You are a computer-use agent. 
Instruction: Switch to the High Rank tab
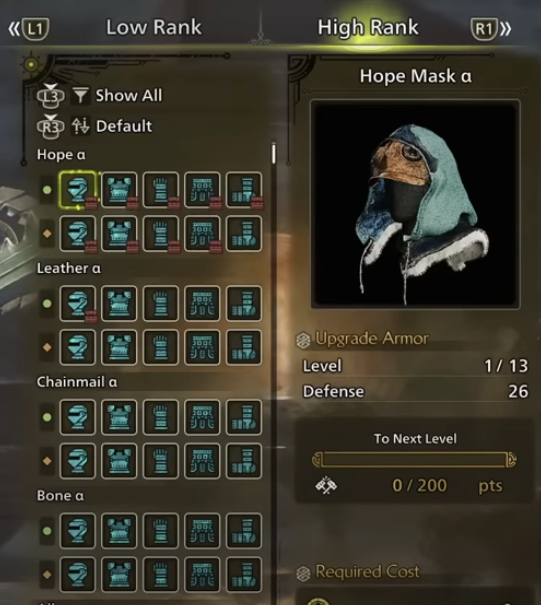368,27
